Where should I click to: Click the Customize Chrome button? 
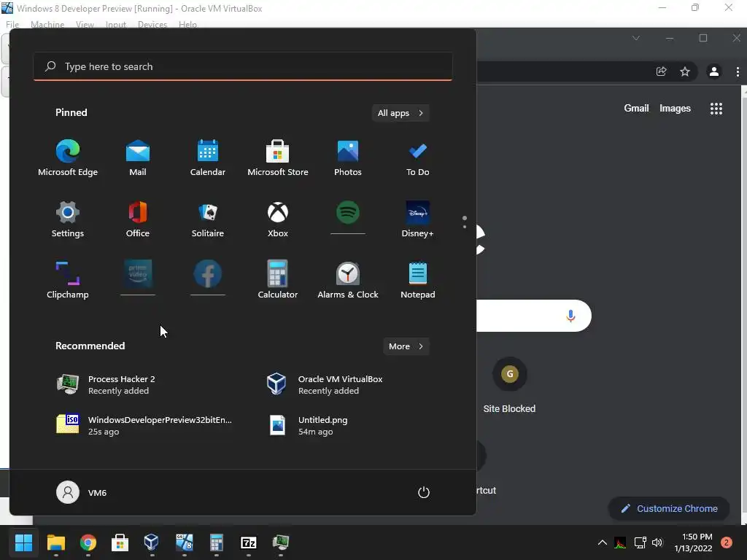[669, 508]
